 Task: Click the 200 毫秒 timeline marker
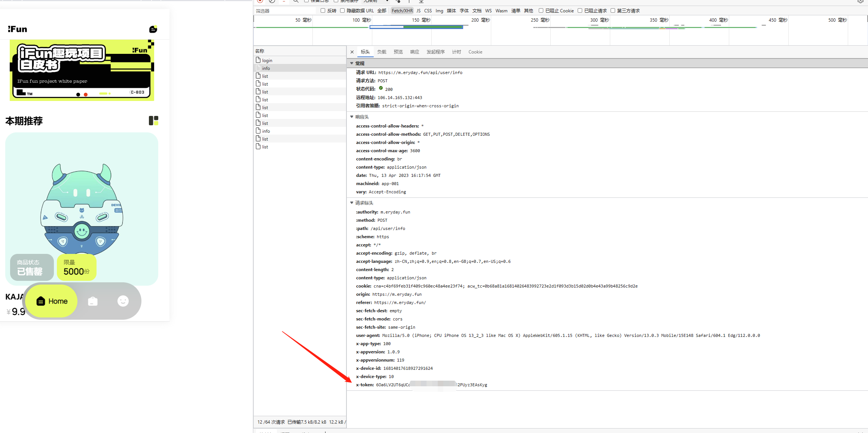(x=480, y=20)
